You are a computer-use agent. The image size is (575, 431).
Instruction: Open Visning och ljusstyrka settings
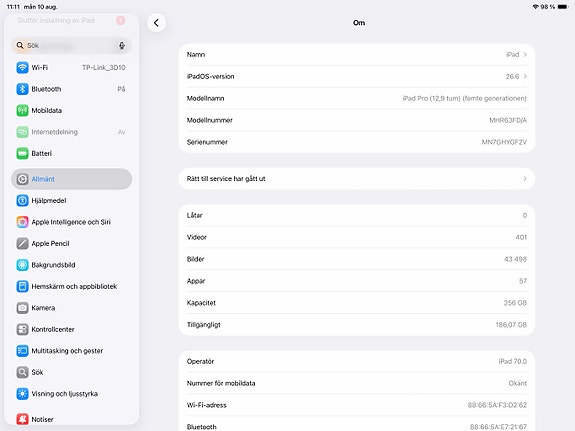(72, 394)
